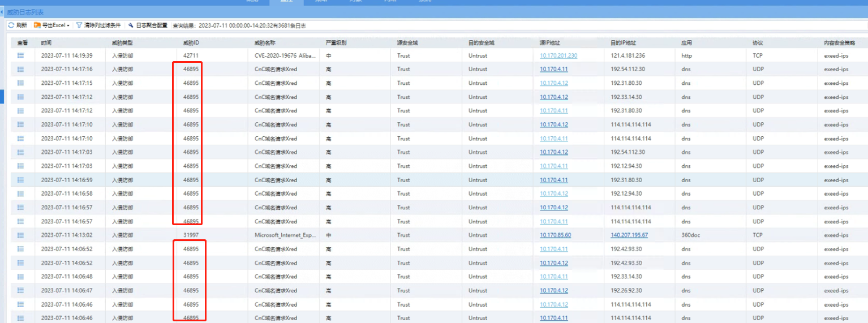Click source IP link 10.170.85.60

coord(555,235)
